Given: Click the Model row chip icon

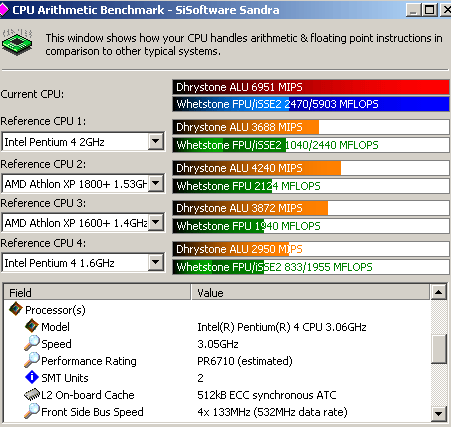Looking at the screenshot, I should coord(32,326).
